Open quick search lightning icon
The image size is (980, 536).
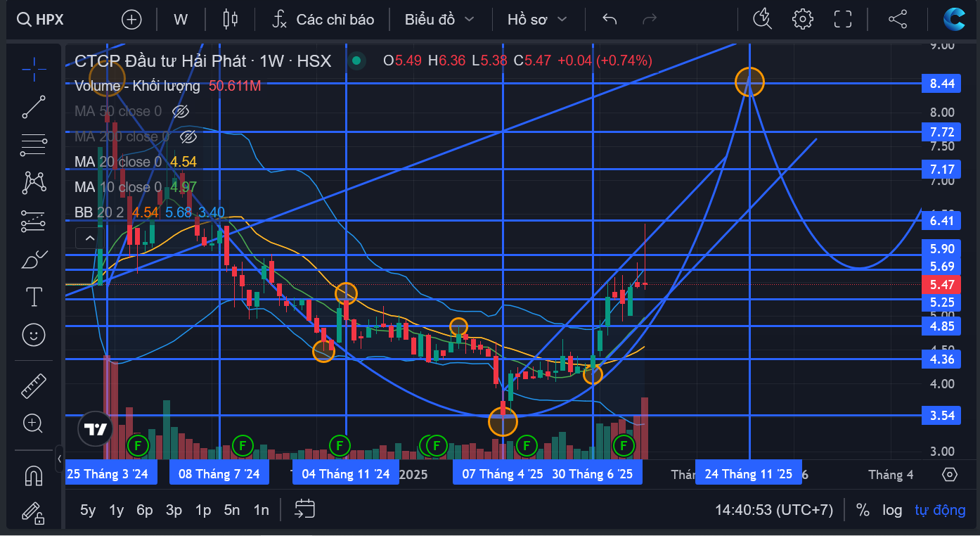[762, 19]
